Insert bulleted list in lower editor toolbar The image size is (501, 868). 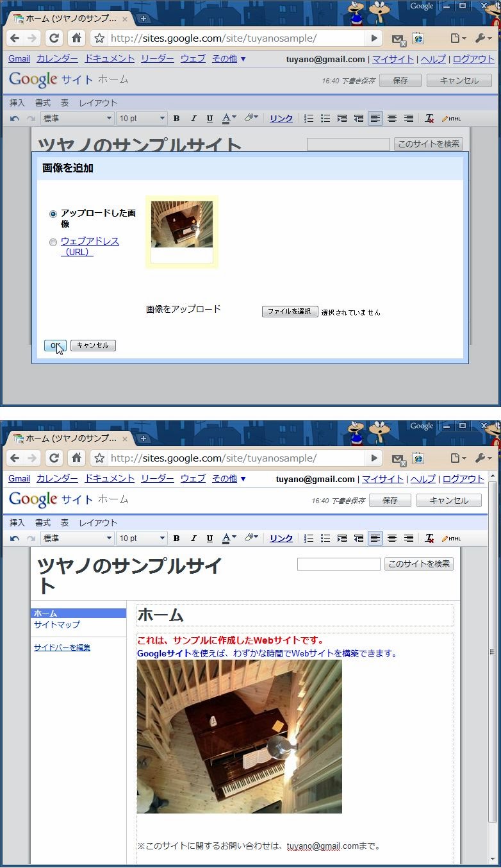tap(325, 538)
